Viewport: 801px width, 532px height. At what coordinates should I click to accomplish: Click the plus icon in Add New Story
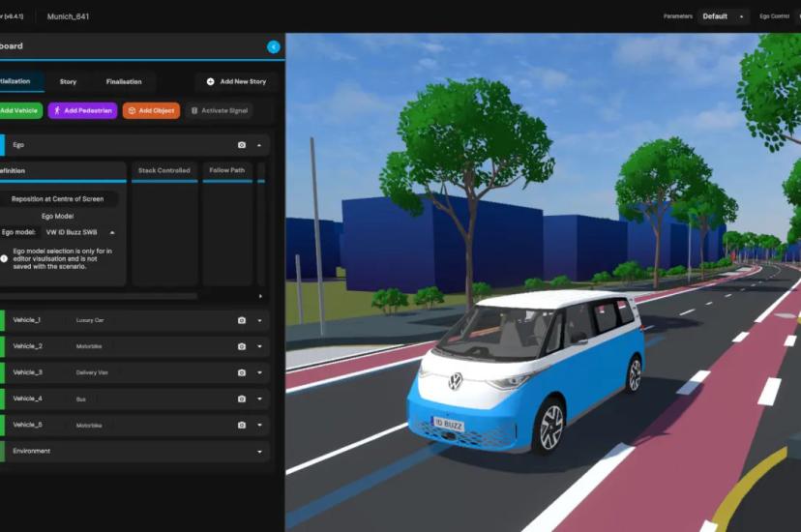211,81
